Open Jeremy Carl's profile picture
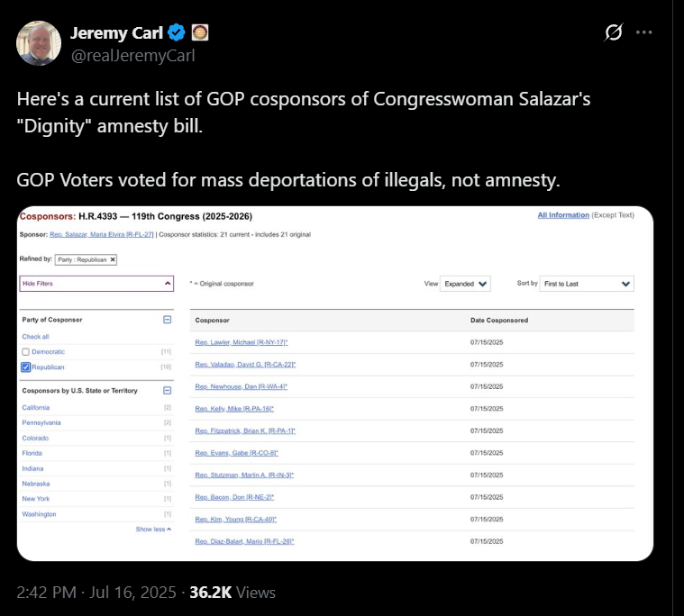684x616 pixels. point(39,43)
